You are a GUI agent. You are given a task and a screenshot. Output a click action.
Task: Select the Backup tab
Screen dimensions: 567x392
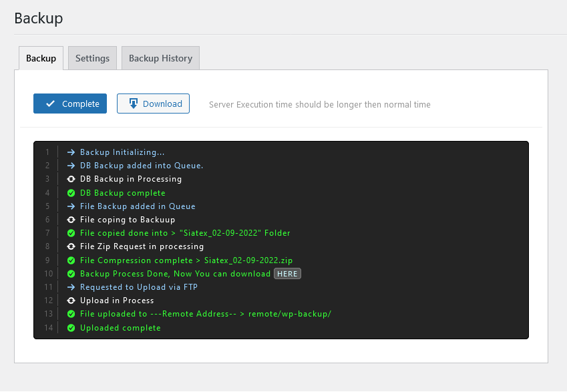pos(41,58)
